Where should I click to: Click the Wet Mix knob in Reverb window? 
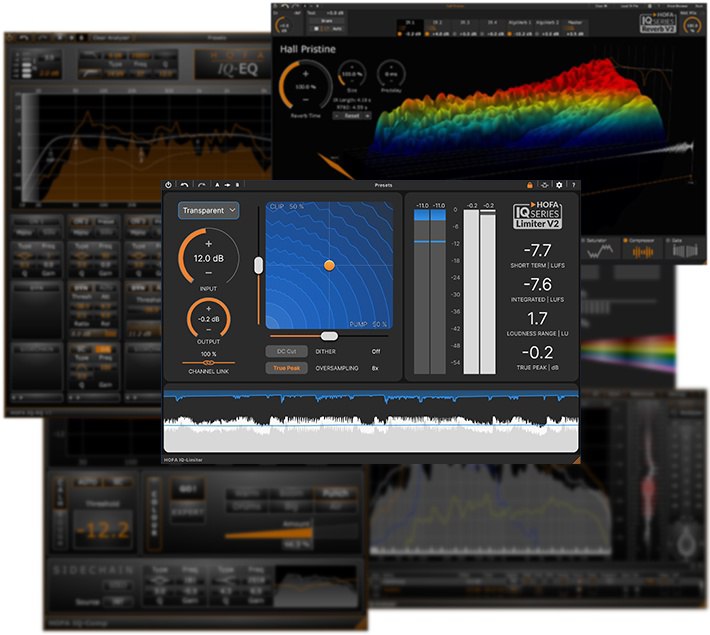tap(691, 25)
